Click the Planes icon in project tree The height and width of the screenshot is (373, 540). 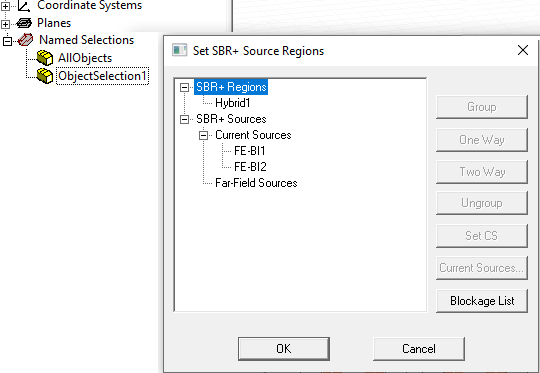point(24,23)
